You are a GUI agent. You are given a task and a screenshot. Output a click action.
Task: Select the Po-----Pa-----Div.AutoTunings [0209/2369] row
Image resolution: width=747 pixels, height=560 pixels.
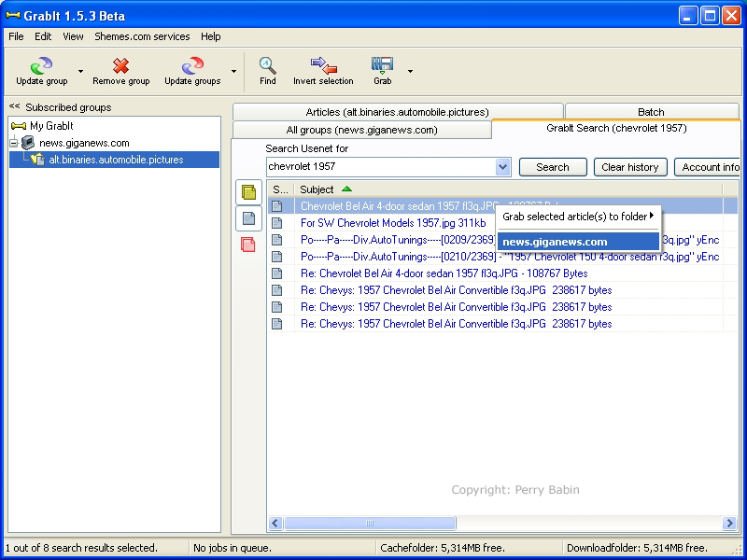[502, 240]
